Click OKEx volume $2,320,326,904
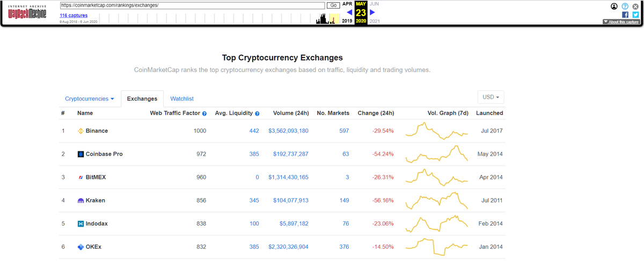Image resolution: width=644 pixels, height=261 pixels. coord(288,247)
